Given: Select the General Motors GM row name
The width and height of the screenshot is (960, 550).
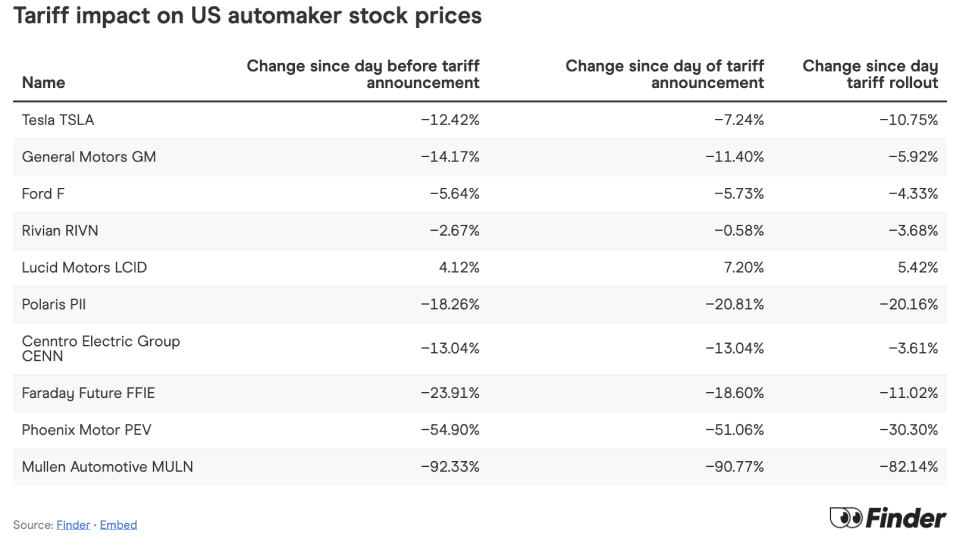Looking at the screenshot, I should (x=89, y=157).
